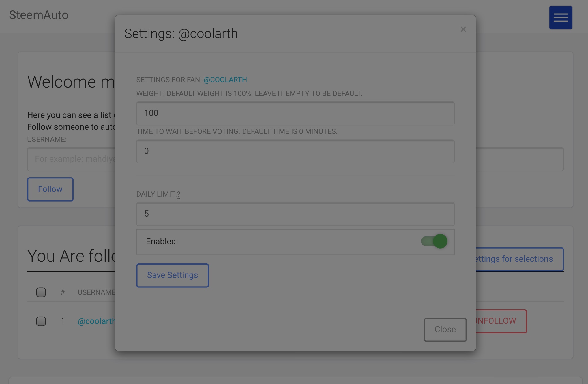Click the username input field behind dialog
This screenshot has width=588, height=384.
[72, 159]
